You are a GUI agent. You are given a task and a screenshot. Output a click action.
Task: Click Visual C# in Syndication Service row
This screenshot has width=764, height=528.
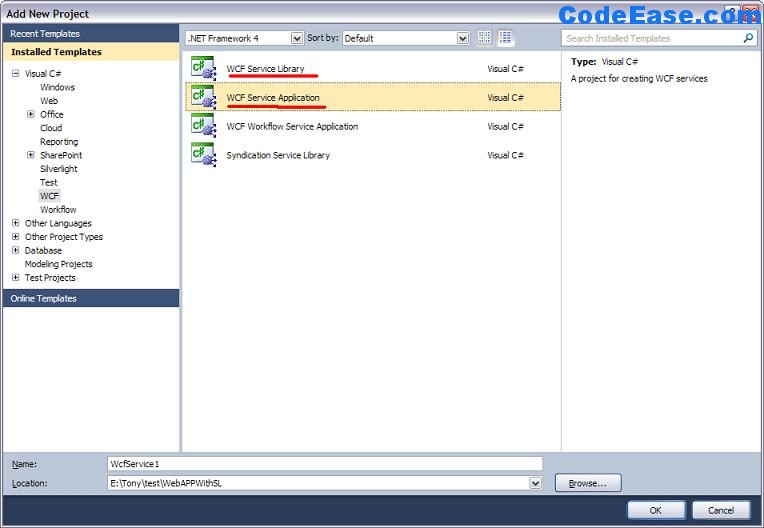[x=505, y=155]
